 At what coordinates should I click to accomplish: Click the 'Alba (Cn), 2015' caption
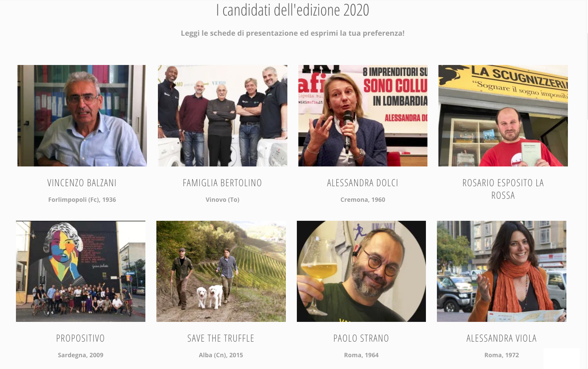click(221, 355)
